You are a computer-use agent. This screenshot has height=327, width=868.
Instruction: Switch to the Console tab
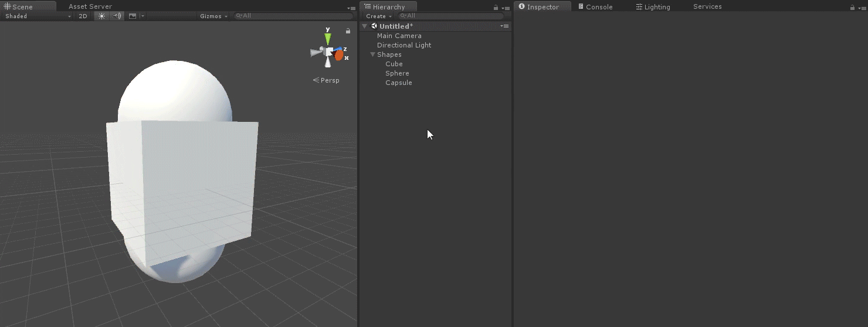pyautogui.click(x=595, y=7)
